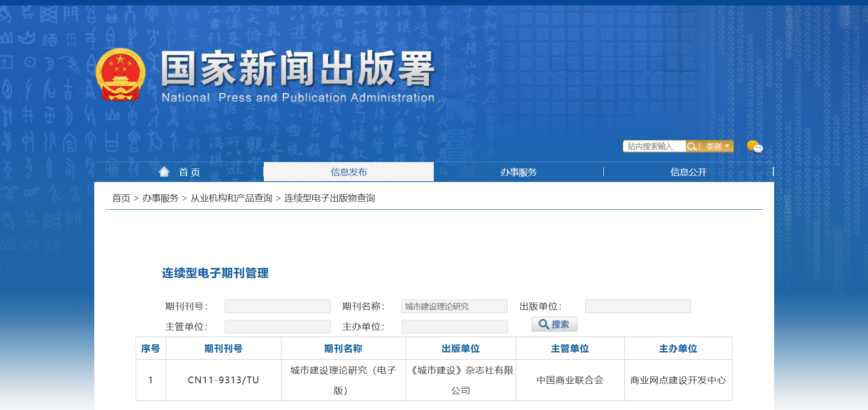Select the 主办单位 input field

[454, 327]
